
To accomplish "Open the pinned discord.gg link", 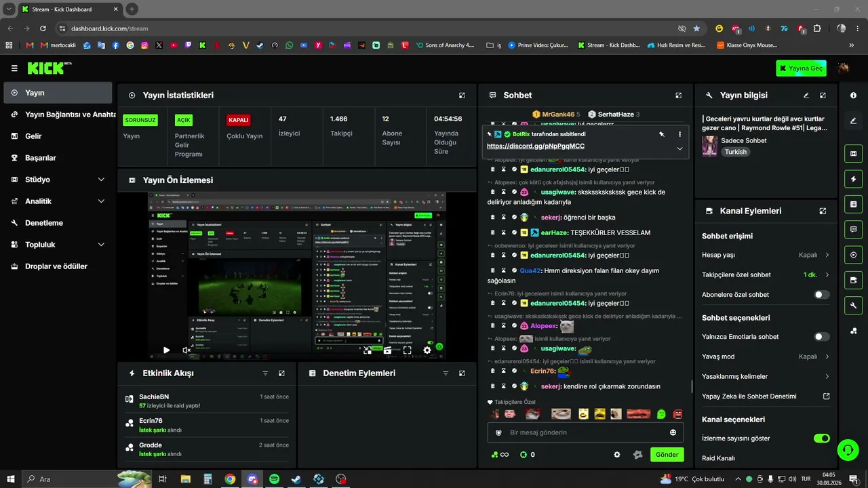I will click(536, 146).
